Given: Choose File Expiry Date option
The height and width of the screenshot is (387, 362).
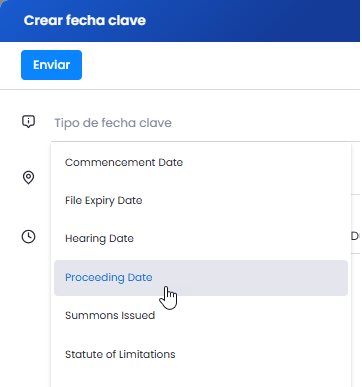Looking at the screenshot, I should click(x=201, y=201).
